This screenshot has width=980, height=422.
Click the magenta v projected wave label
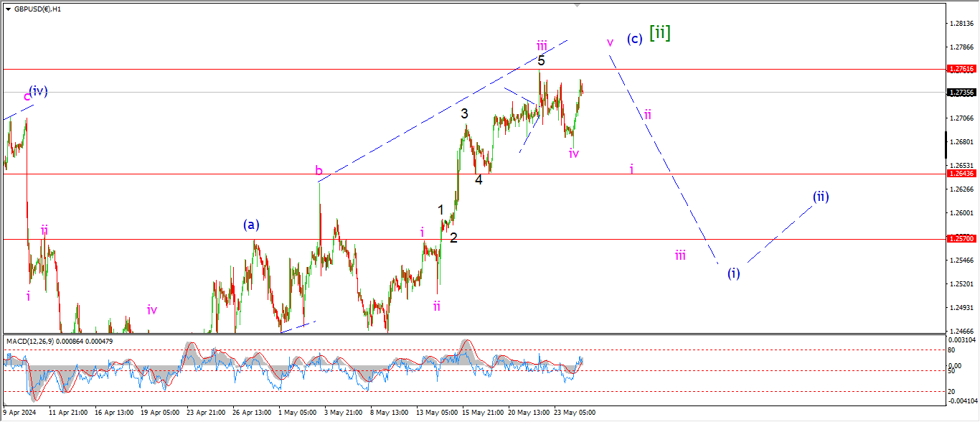[x=610, y=42]
